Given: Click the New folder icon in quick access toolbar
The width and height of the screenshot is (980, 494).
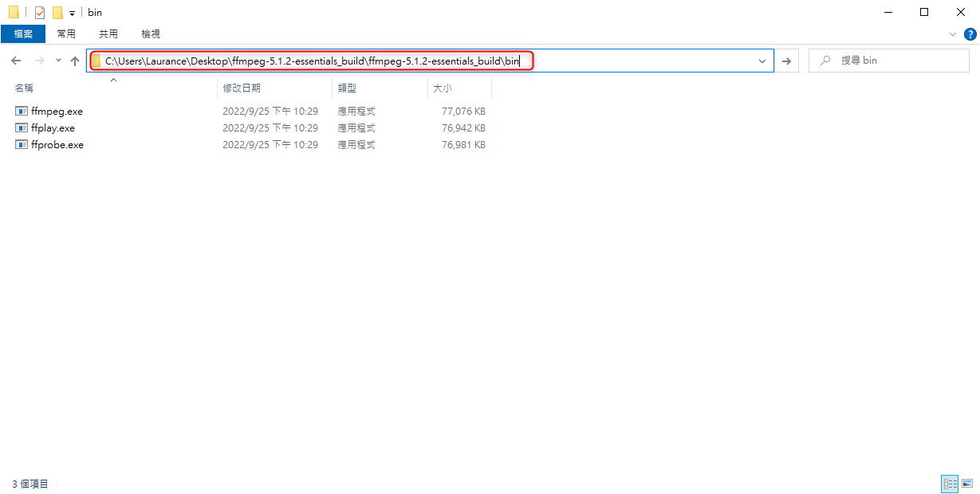Looking at the screenshot, I should pyautogui.click(x=57, y=12).
